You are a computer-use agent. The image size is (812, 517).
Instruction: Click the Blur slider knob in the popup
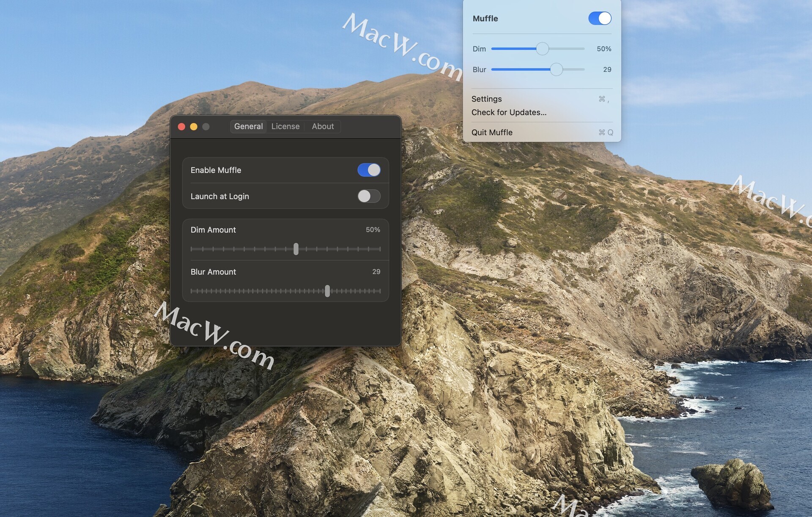pos(556,69)
